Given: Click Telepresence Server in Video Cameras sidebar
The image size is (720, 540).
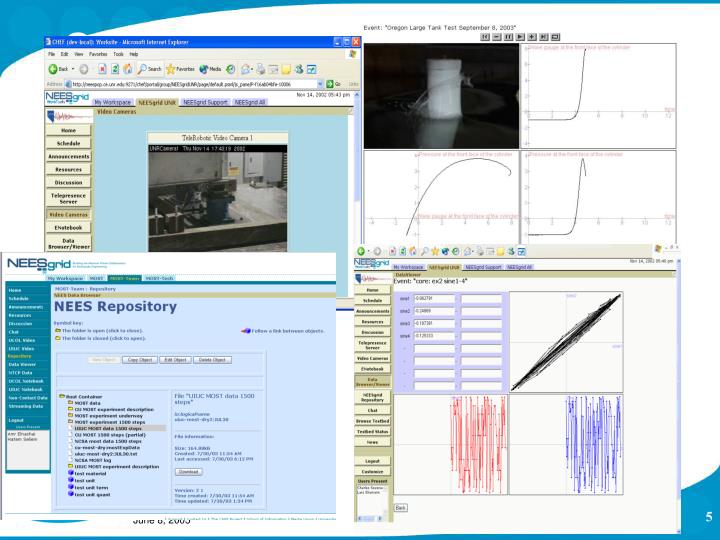Looking at the screenshot, I should (x=68, y=198).
